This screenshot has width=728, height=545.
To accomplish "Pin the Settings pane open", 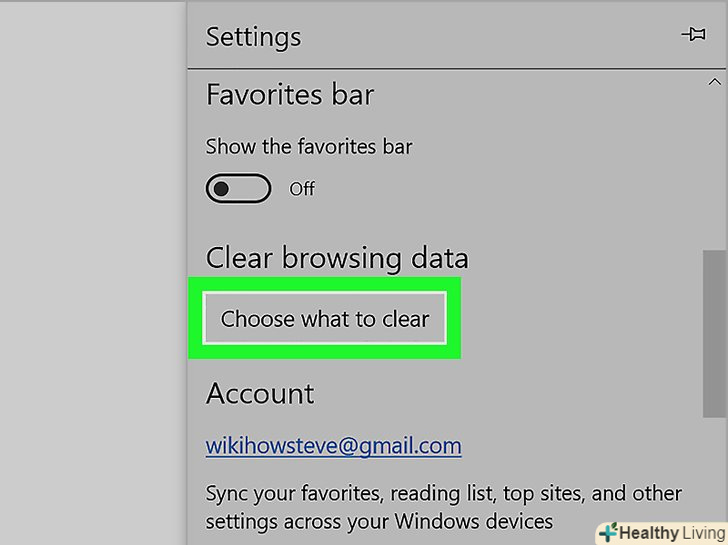I will pyautogui.click(x=693, y=35).
